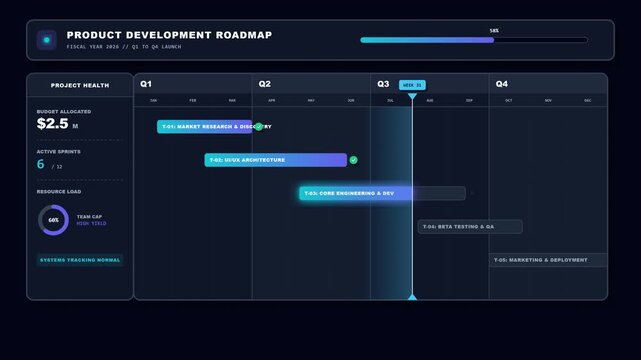Click the green checkmark on T-01 task

[258, 127]
